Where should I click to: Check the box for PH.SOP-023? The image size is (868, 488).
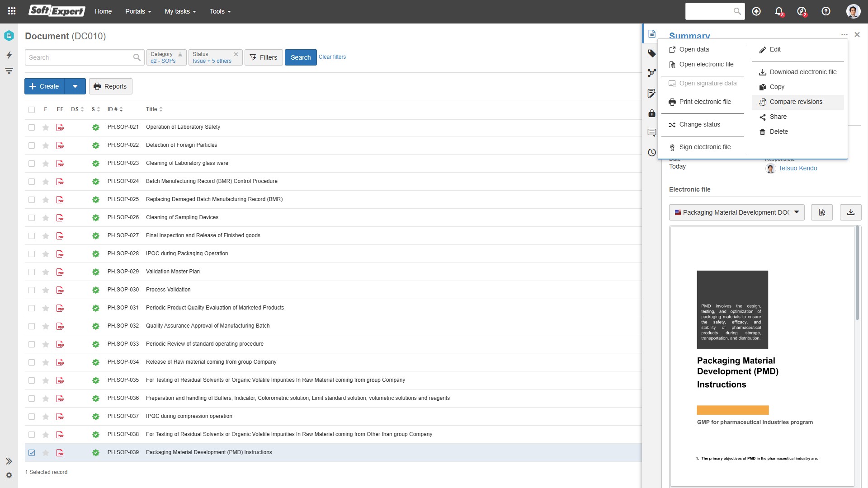[32, 164]
